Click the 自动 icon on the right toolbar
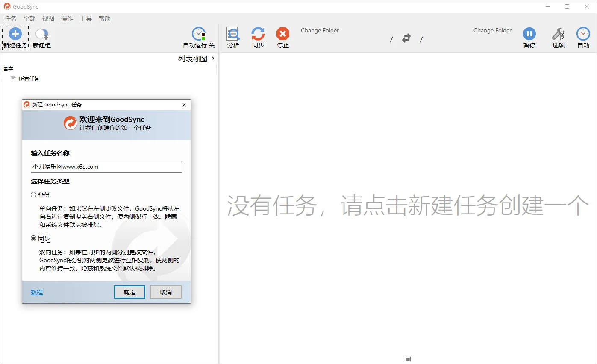Screen dimensions: 597x364 pos(583,37)
